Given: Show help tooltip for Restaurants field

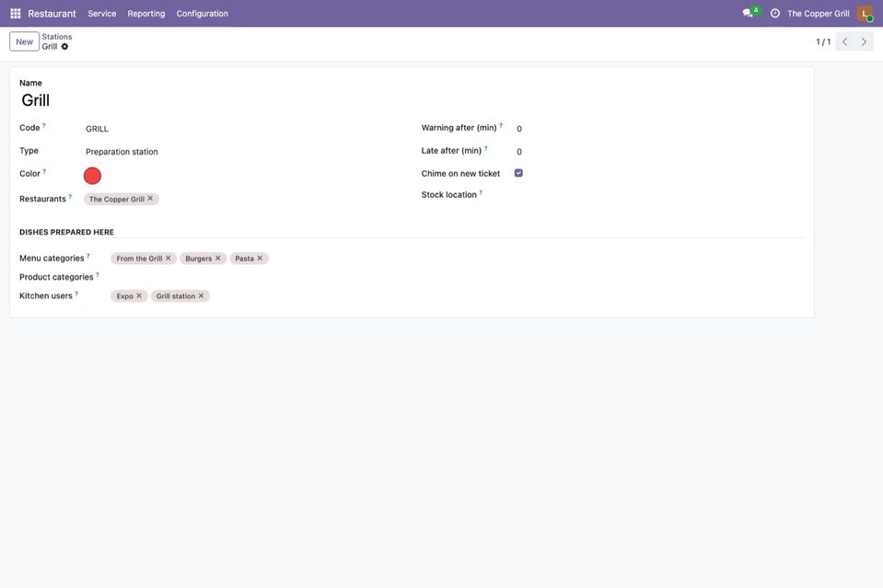Looking at the screenshot, I should pos(70,196).
